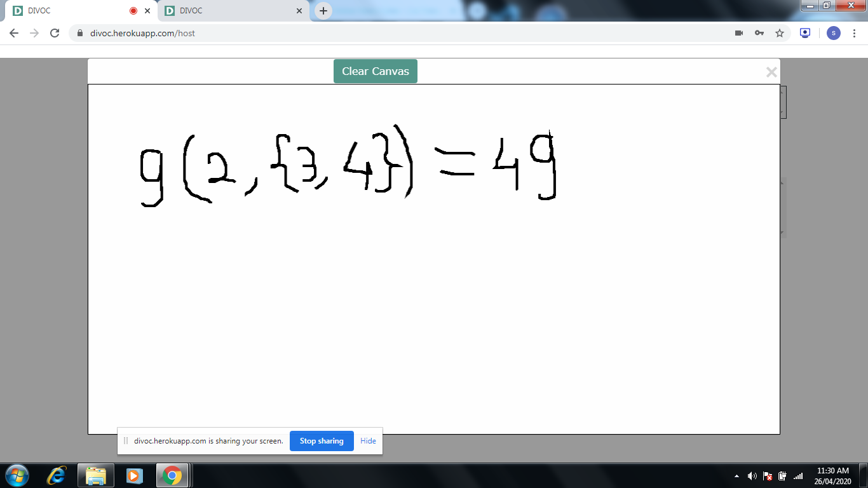Open the Windows Start menu
868x488 pixels.
(17, 475)
